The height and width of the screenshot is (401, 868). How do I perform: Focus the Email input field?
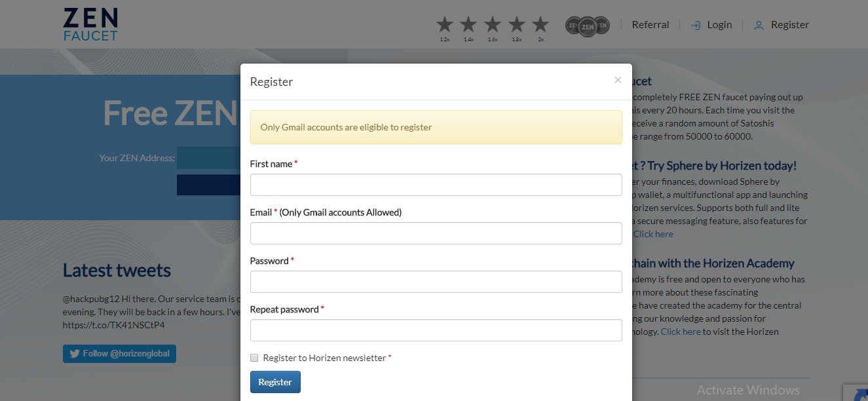[x=436, y=233]
